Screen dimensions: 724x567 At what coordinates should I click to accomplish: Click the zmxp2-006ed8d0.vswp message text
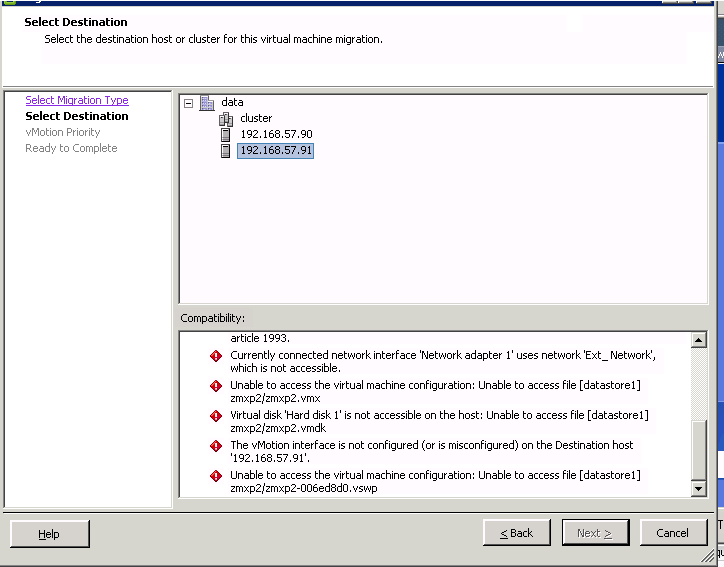tap(435, 482)
